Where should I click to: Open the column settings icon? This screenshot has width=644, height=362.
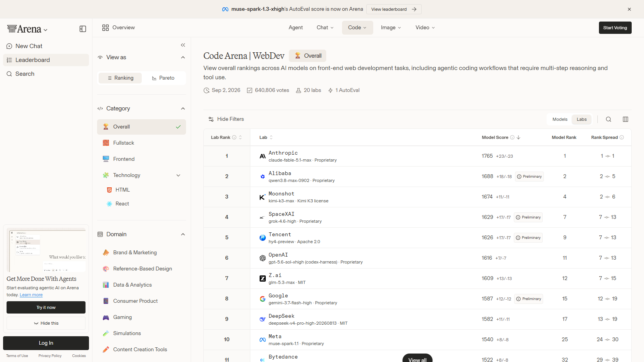tap(626, 119)
